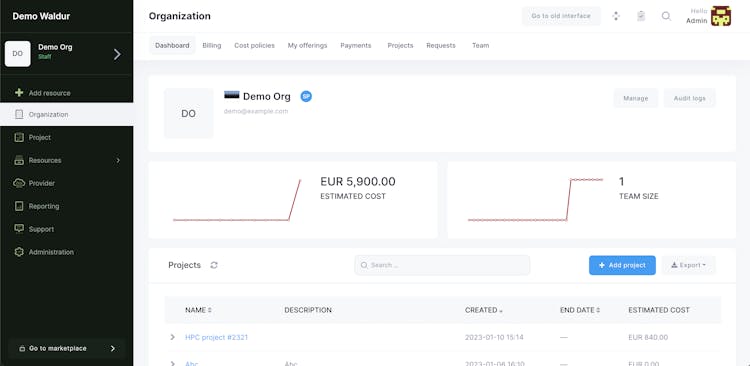Open the Export dropdown
The width and height of the screenshot is (750, 366).
[x=688, y=265]
